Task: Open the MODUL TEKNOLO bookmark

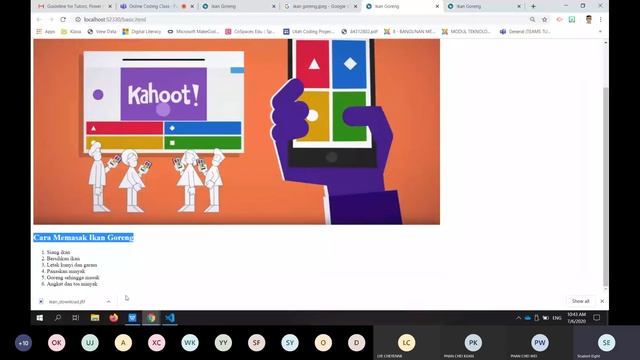Action: 466,31
